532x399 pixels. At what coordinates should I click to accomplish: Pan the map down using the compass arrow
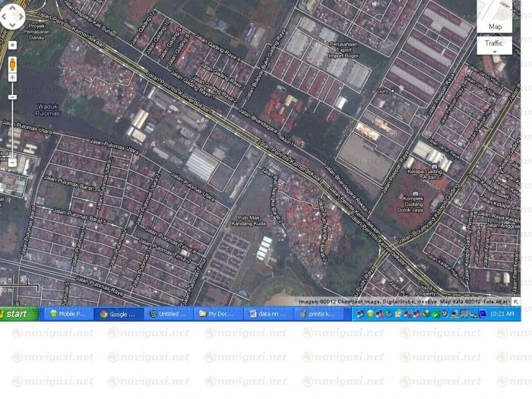pos(12,25)
